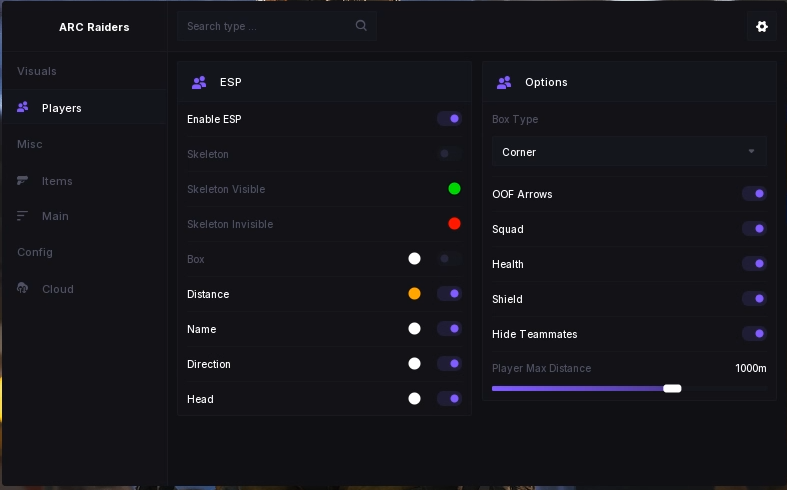Click the Options panel header icon
Viewport: 787px width, 490px height.
click(x=504, y=82)
